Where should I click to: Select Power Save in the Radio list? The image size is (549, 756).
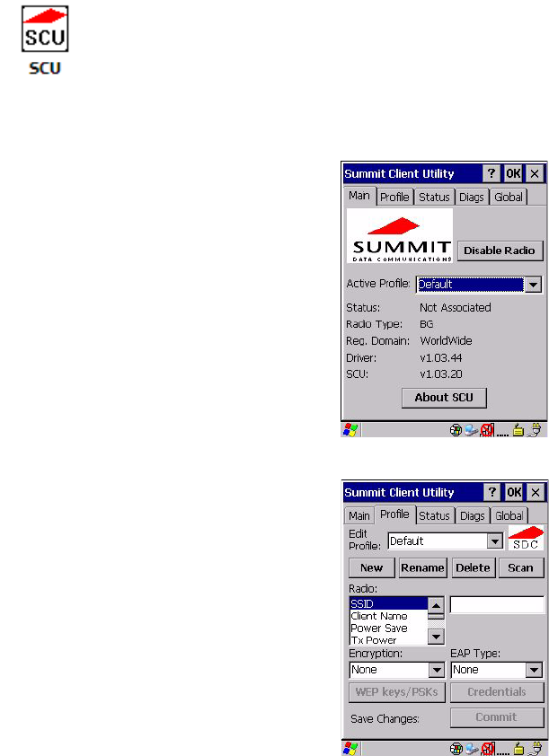pos(389,629)
